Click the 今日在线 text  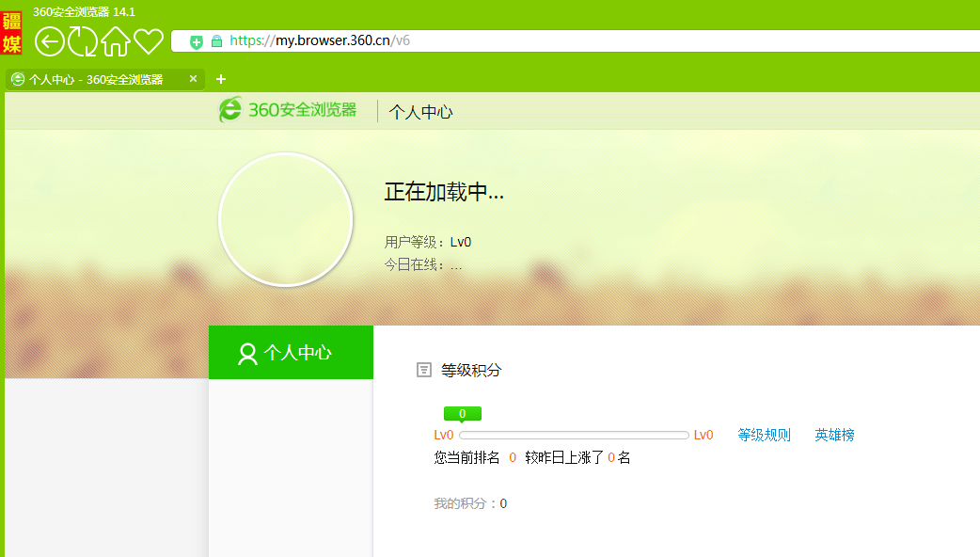click(x=423, y=265)
